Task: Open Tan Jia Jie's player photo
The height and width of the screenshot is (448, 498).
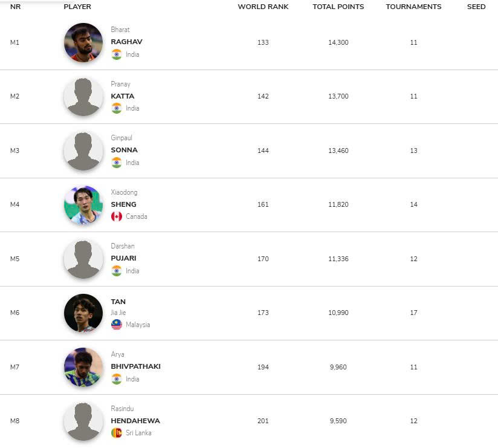Action: (83, 313)
